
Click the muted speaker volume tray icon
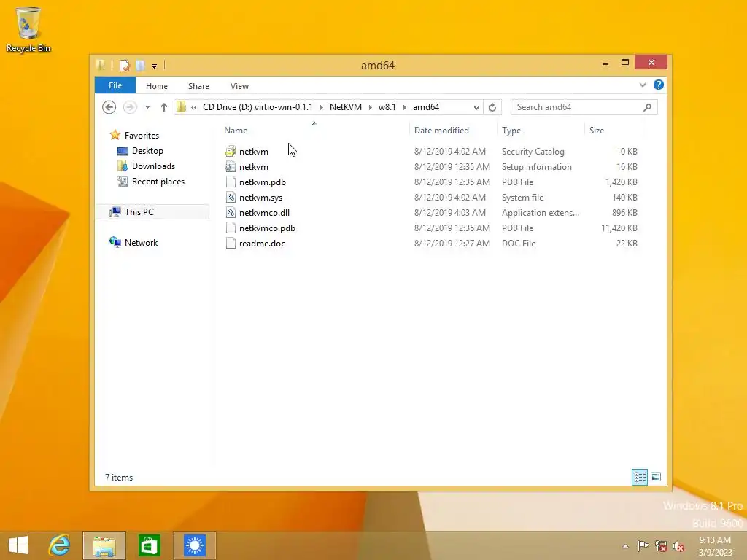(x=678, y=545)
